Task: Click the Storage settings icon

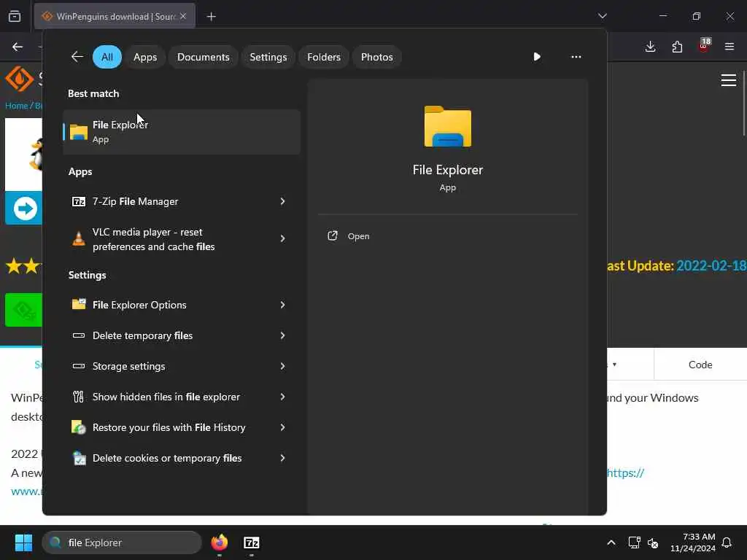Action: (79, 366)
